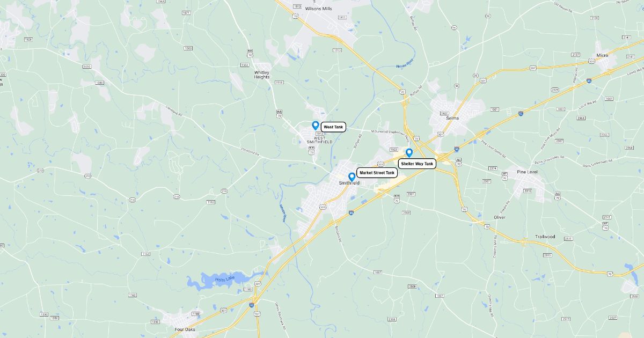Viewport: 644px width, 338px height.
Task: Click the WEST SMITHFIELD area label
Action: [x=319, y=139]
